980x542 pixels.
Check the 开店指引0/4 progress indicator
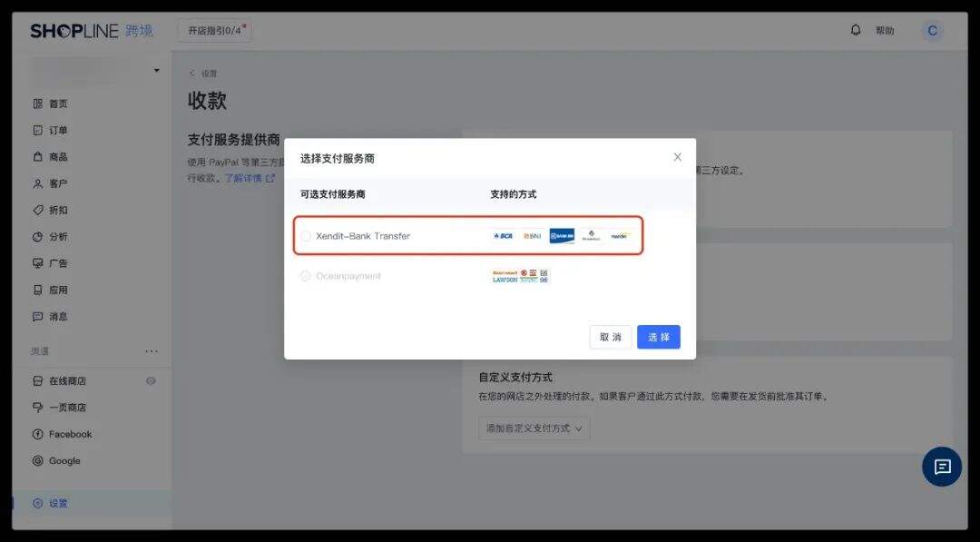click(x=215, y=30)
